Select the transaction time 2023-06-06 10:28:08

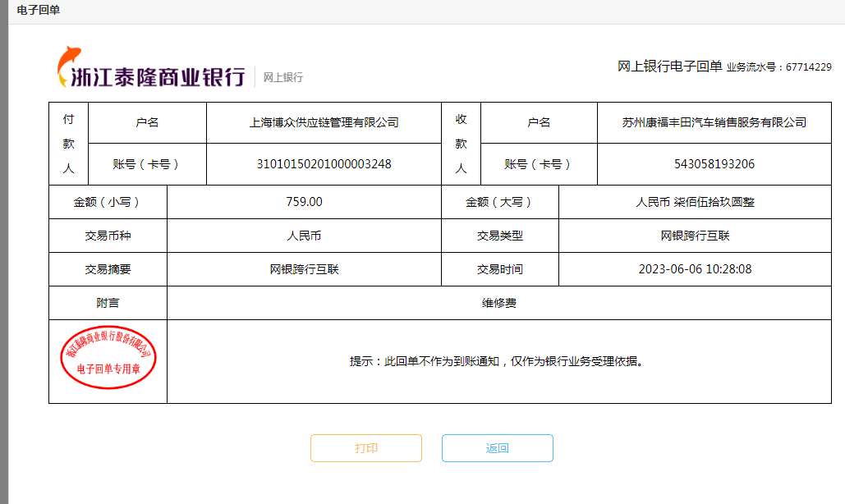[695, 269]
